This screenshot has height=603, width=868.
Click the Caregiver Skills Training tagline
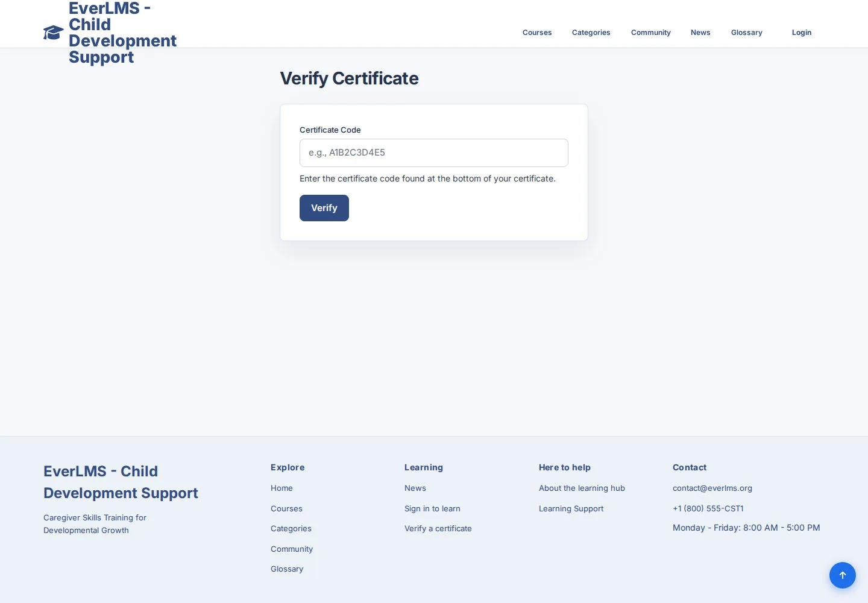coord(95,525)
